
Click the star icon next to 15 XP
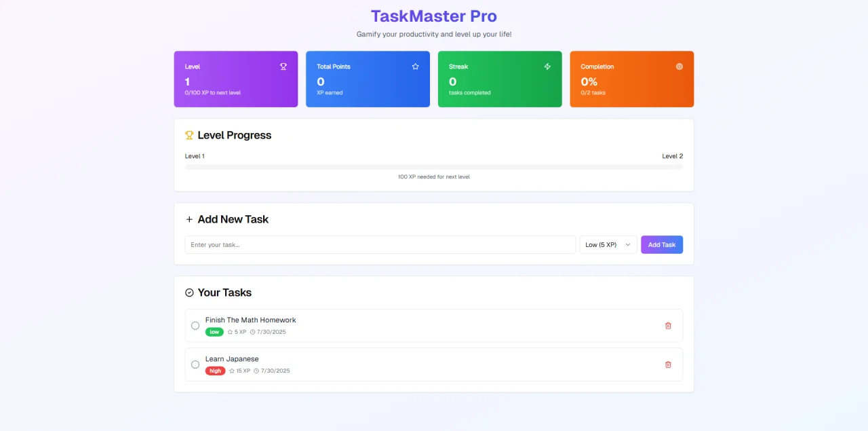pyautogui.click(x=232, y=371)
